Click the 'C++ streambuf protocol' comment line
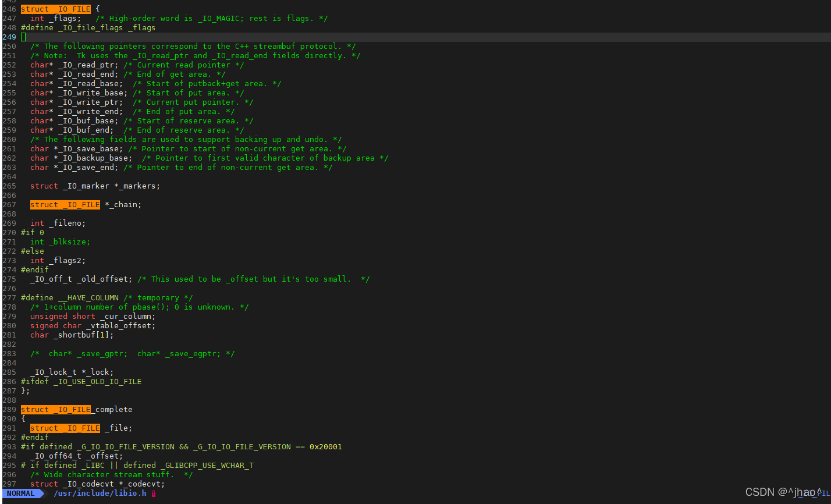The width and height of the screenshot is (831, 504). pos(193,47)
